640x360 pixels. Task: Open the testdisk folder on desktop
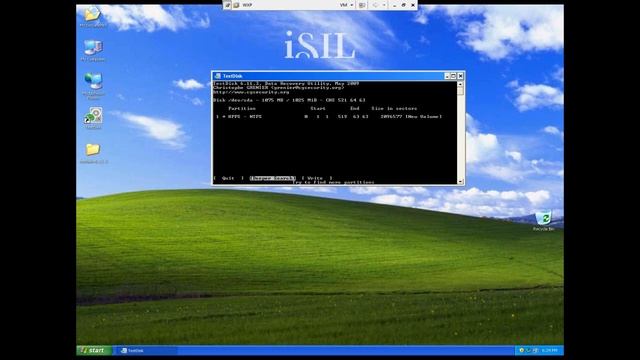[x=93, y=153]
